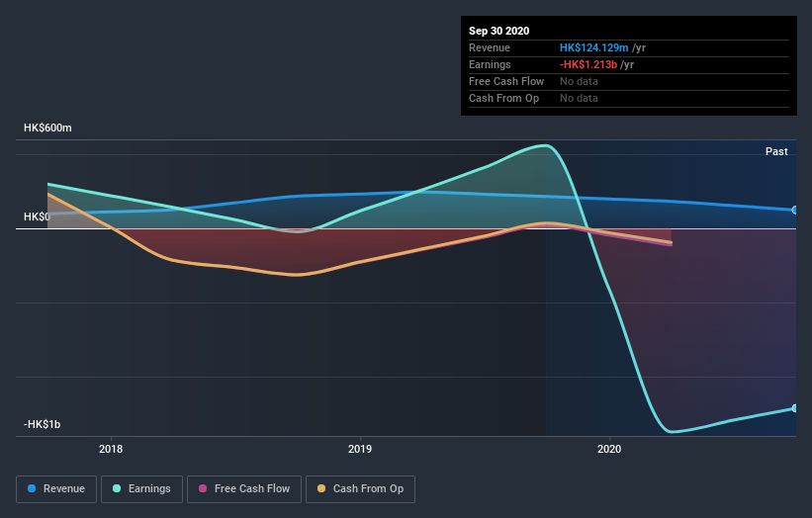The image size is (812, 518).
Task: Toggle the Revenue legend button
Action: click(56, 489)
